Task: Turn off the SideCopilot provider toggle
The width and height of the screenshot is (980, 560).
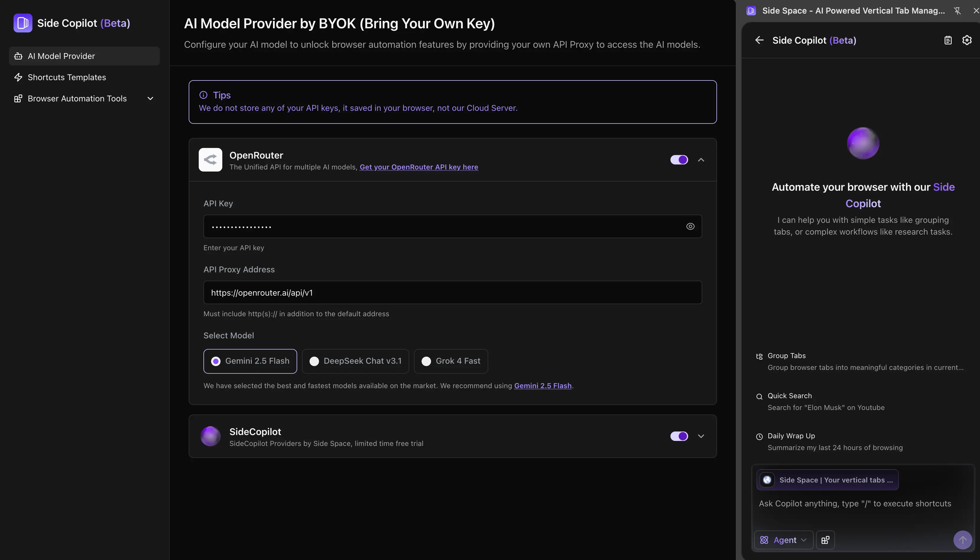Action: click(679, 436)
